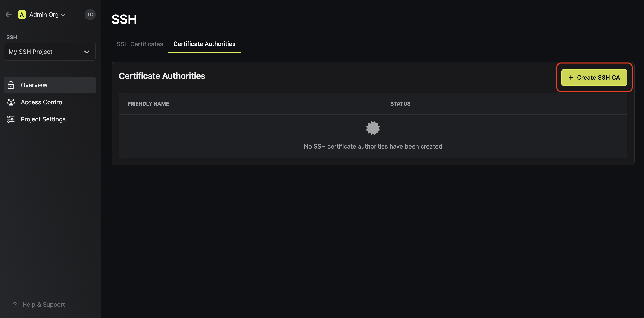Click the STATUS column header
This screenshot has width=644, height=318.
(x=400, y=103)
